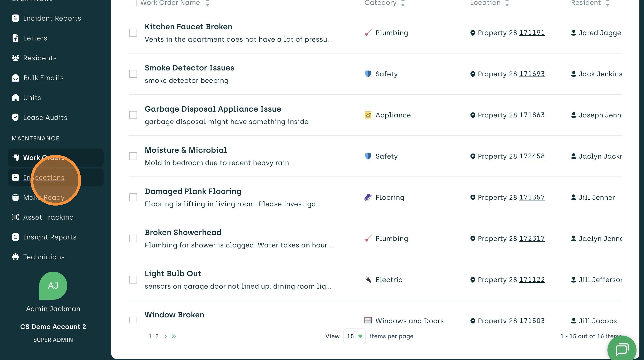The image size is (644, 360).
Task: Click the Lease Audits shield icon
Action: (15, 117)
